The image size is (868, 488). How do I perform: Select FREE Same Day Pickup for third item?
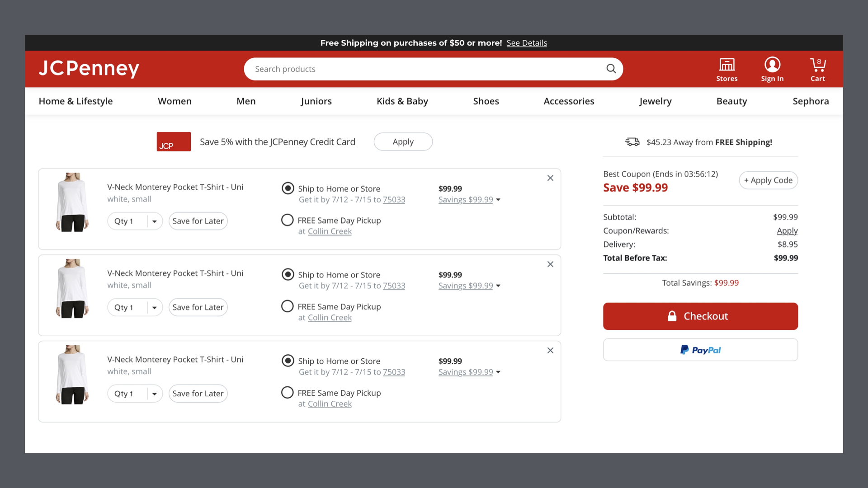tap(288, 392)
